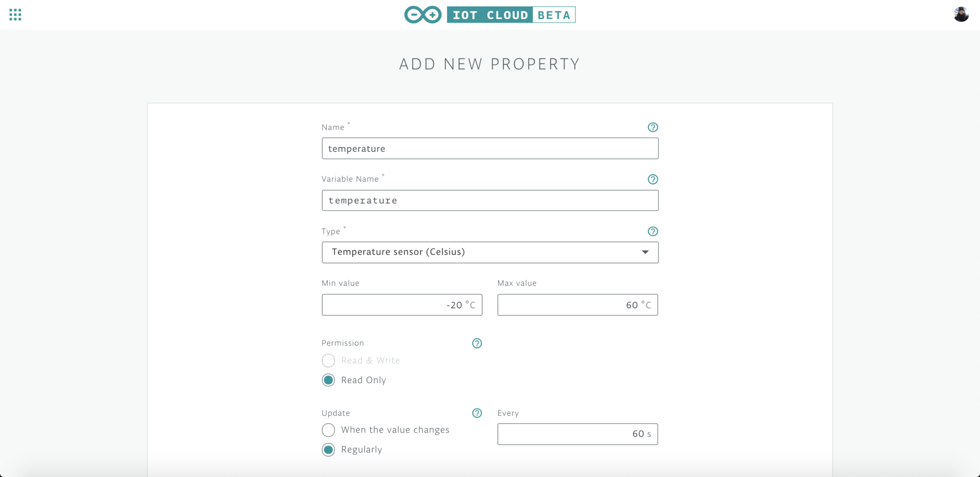Click the Every seconds interval field
This screenshot has width=980, height=477.
coord(578,434)
